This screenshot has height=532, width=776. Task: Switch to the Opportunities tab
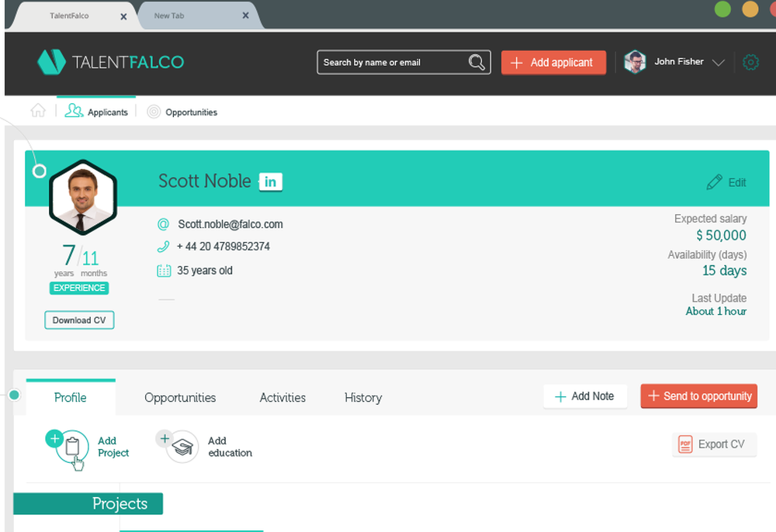click(x=179, y=397)
